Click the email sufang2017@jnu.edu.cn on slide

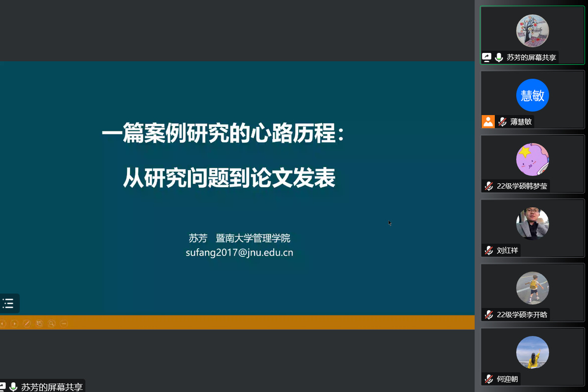239,253
